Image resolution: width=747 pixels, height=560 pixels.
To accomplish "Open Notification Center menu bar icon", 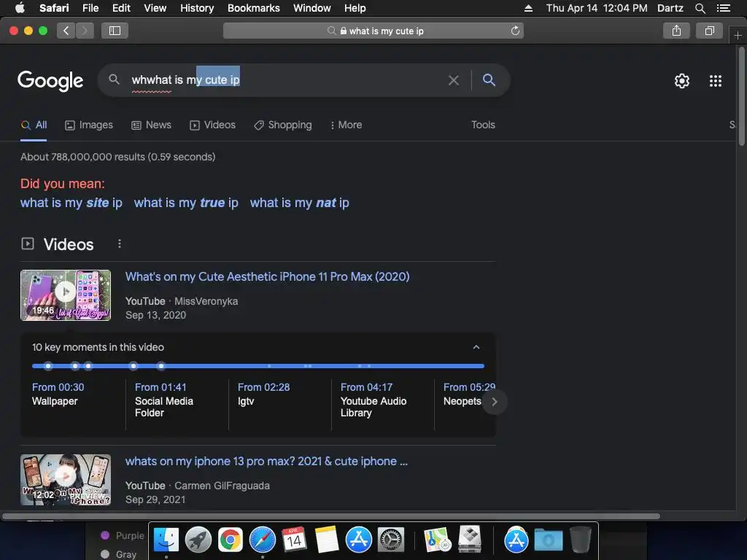I will coord(723,8).
